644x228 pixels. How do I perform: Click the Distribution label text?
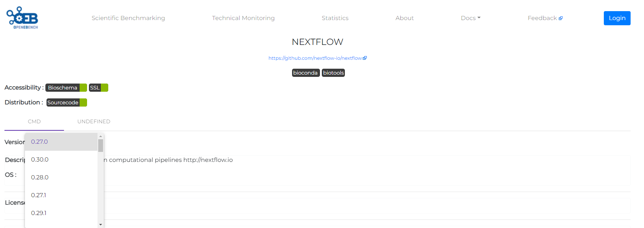pos(24,102)
